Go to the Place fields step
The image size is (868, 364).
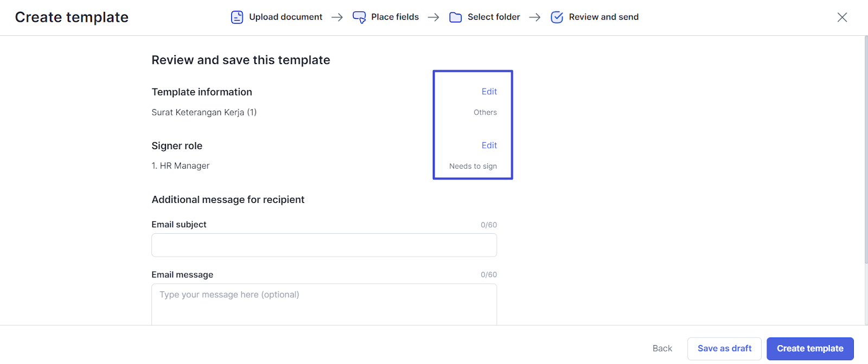coord(395,17)
